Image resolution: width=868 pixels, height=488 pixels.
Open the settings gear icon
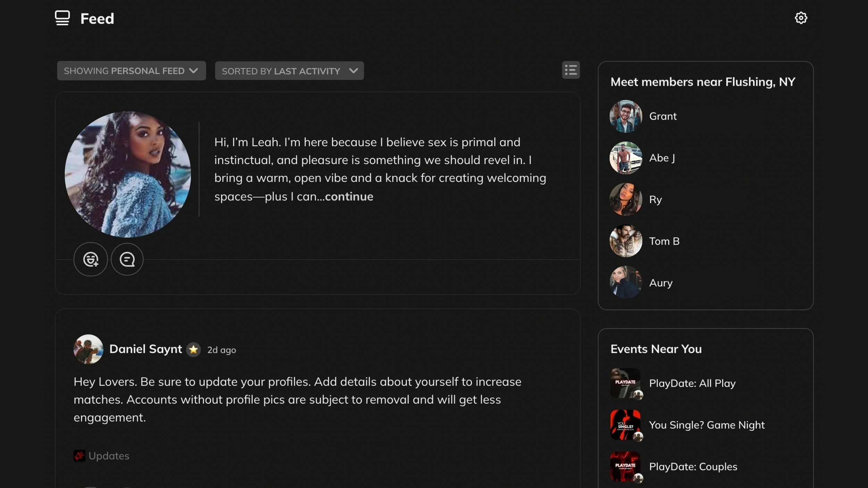[801, 18]
